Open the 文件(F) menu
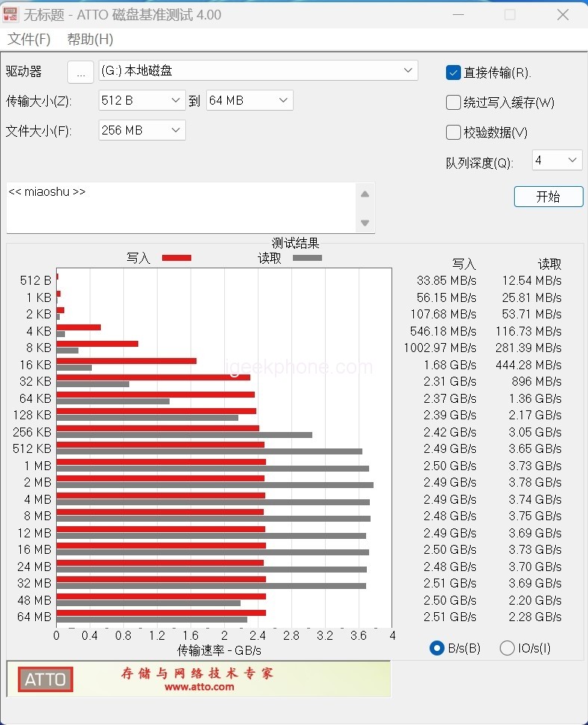Viewport: 588px width, 725px height. pos(29,40)
